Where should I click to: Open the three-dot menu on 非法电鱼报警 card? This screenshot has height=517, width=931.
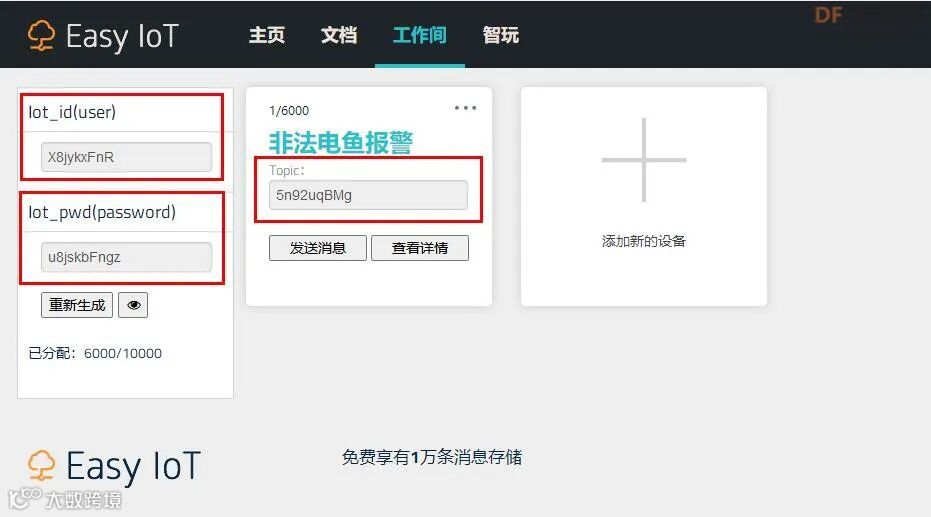466,108
